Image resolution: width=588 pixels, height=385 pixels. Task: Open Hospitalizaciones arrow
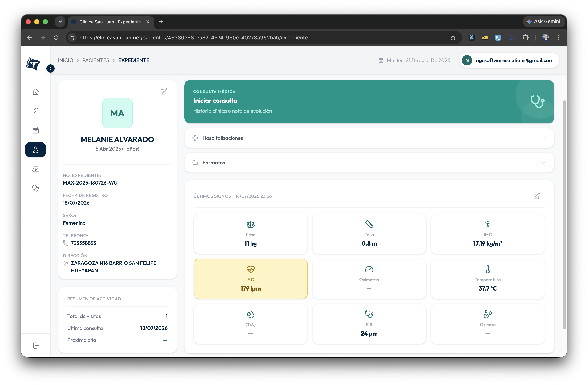544,138
